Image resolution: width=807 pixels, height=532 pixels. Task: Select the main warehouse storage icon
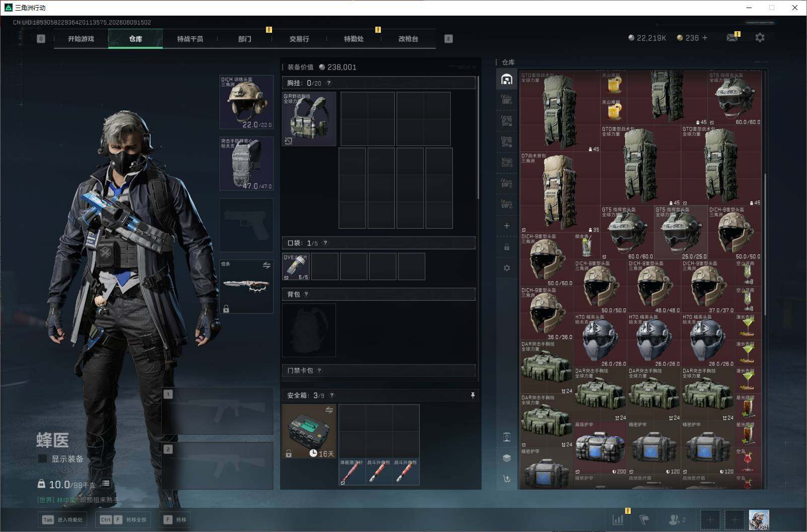(507, 79)
